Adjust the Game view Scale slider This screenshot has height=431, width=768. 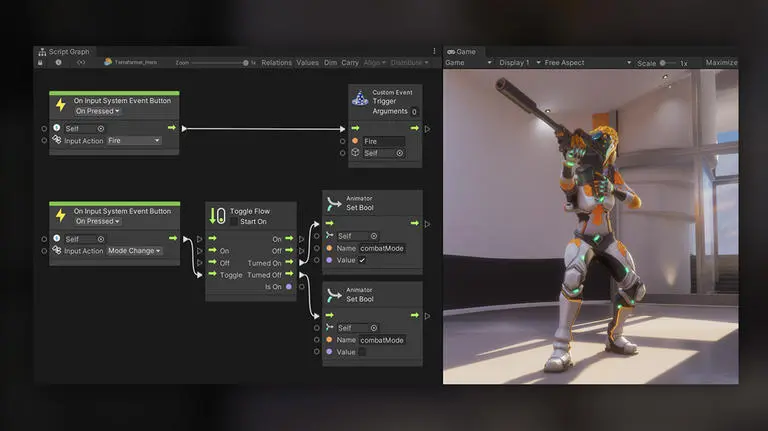(668, 63)
